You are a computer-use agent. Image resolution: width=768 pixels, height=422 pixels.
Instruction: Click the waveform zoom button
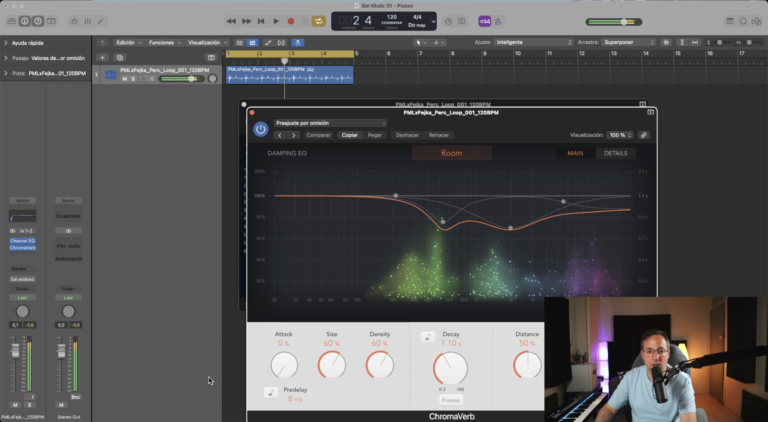[x=666, y=43]
